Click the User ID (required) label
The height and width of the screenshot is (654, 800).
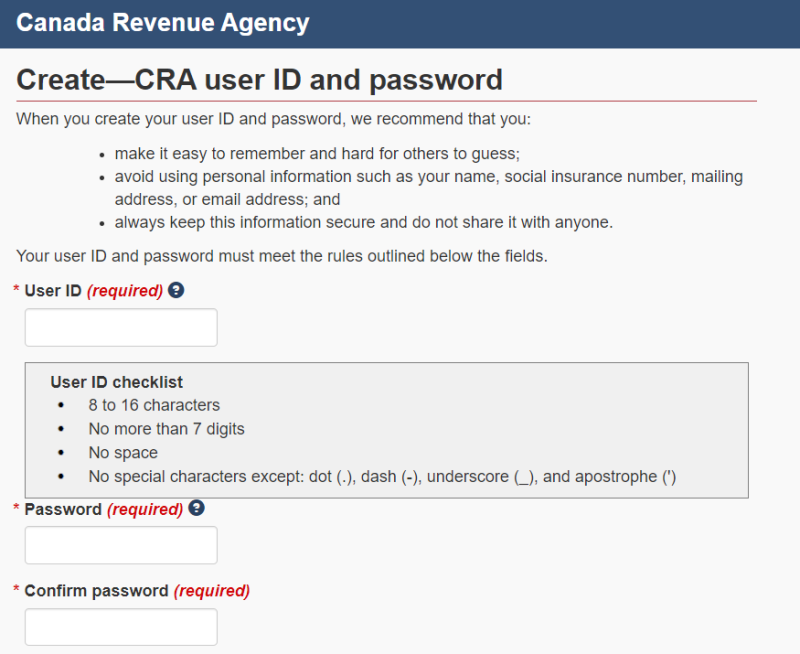click(93, 291)
